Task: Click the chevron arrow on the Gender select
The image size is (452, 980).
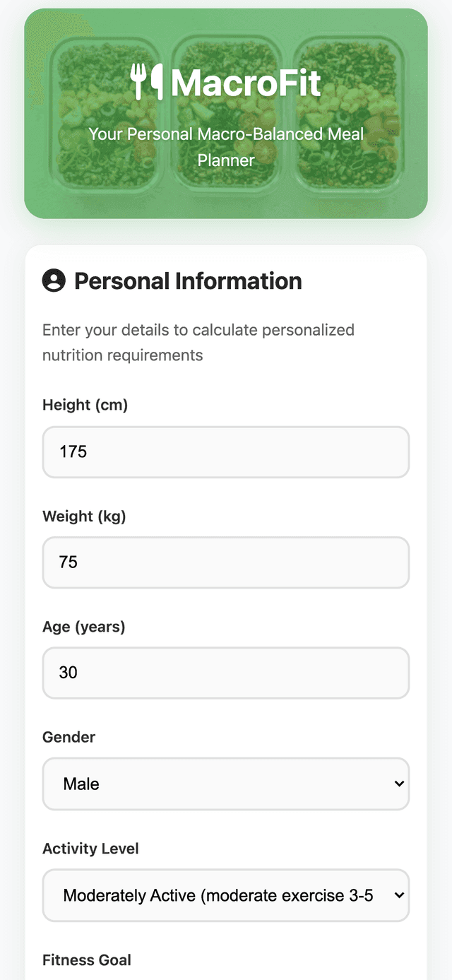Action: click(399, 784)
